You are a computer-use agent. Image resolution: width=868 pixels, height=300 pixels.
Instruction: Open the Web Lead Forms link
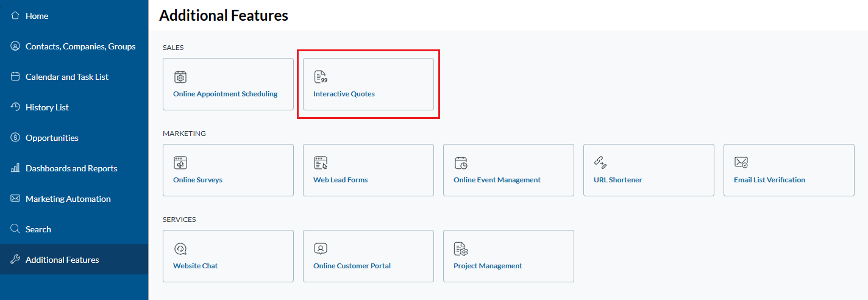click(340, 180)
